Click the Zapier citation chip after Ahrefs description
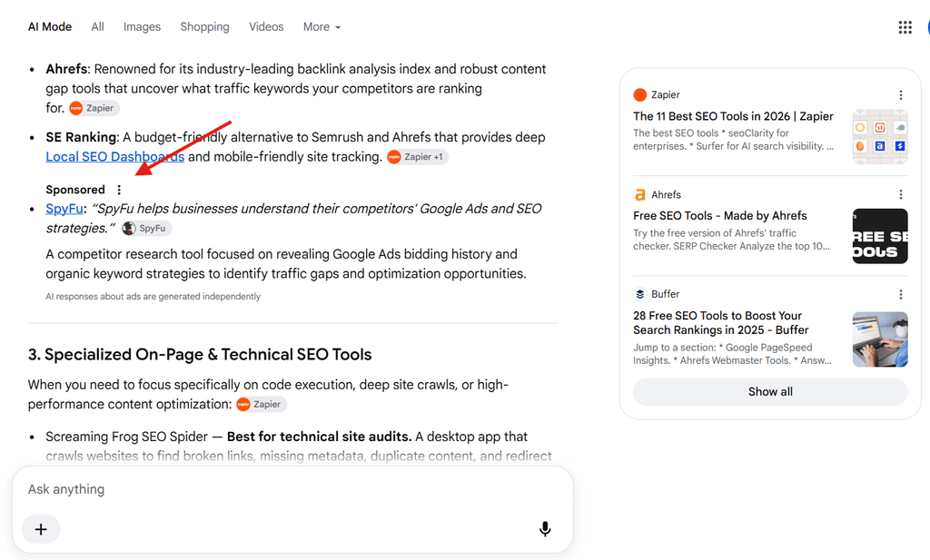Image resolution: width=930 pixels, height=560 pixels. pyautogui.click(x=94, y=108)
